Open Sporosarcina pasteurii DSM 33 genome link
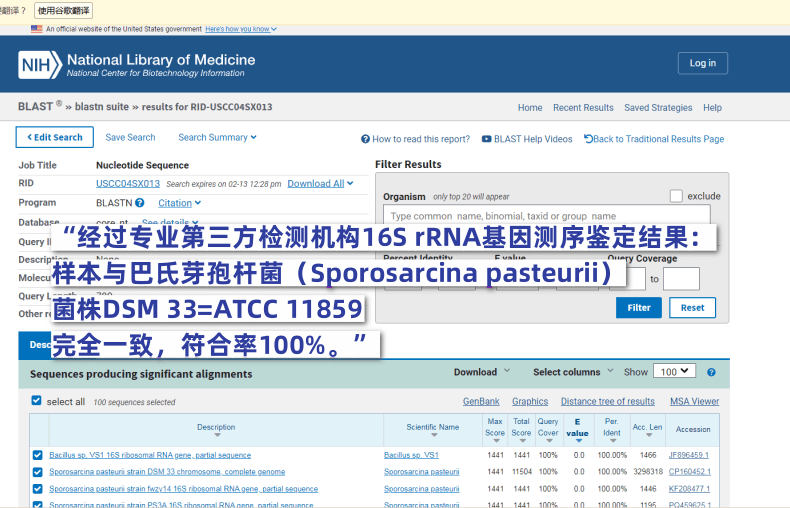790x508 pixels. (x=167, y=472)
